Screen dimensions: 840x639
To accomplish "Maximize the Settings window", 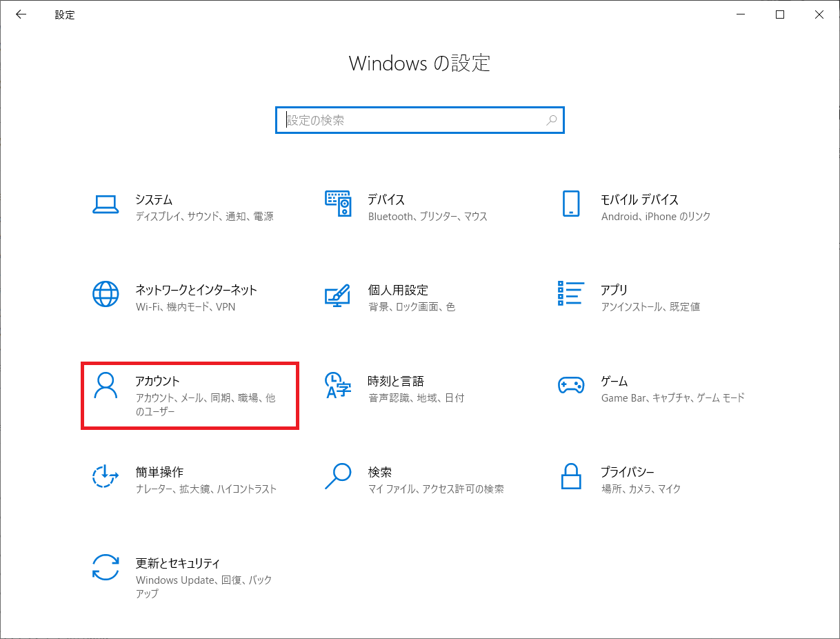I will [x=780, y=14].
